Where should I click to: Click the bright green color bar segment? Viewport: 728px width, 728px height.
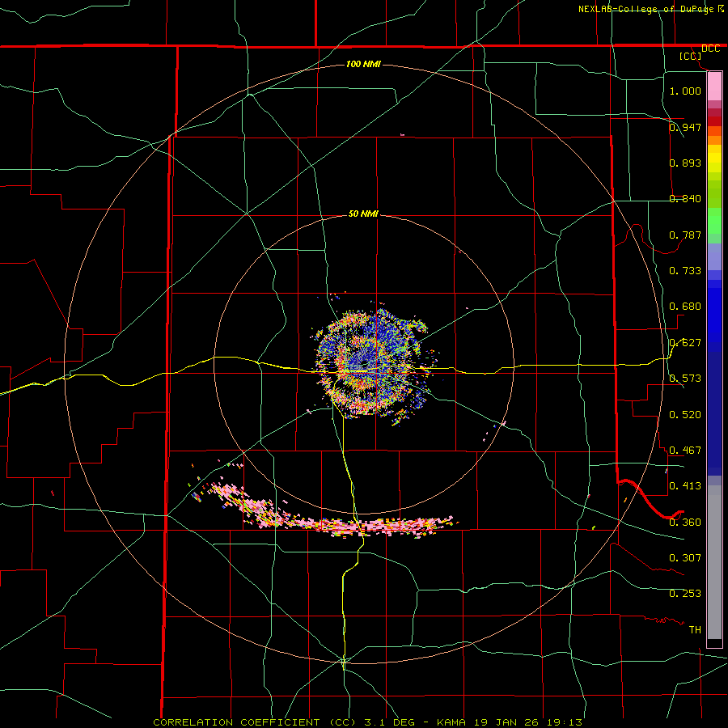(714, 221)
